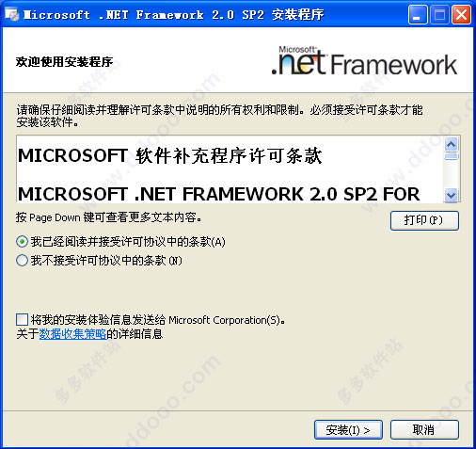
Task: Close the .NET Framework 2.0 SP2 installer
Action: (461, 15)
